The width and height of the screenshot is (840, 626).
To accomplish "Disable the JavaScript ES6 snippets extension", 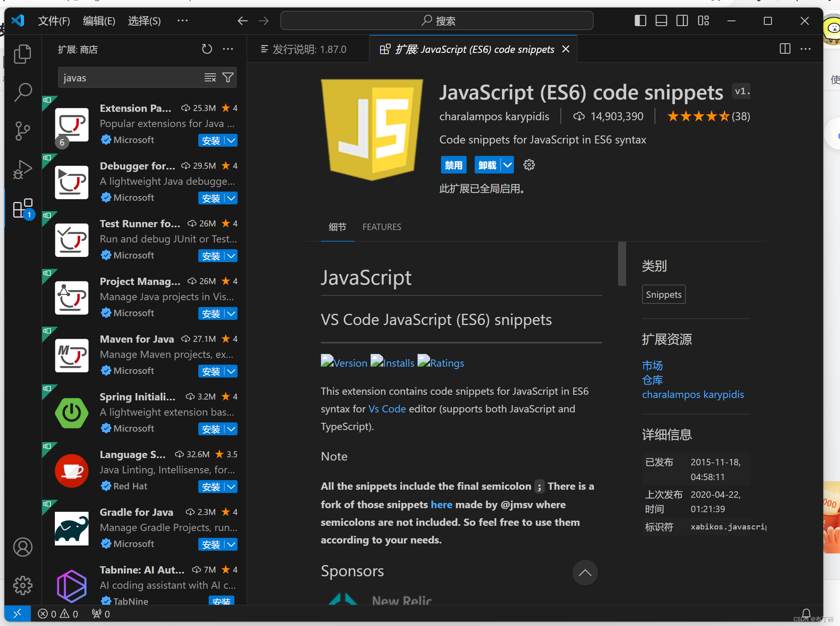I will (x=453, y=165).
